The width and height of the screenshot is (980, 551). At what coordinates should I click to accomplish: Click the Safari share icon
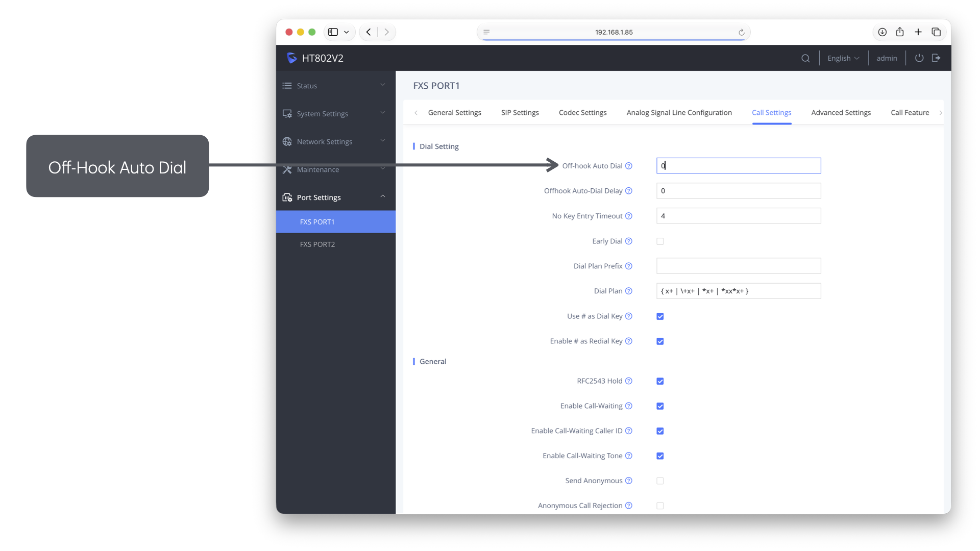point(900,32)
